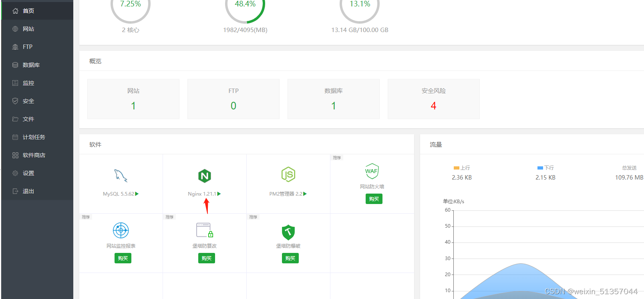This screenshot has height=299, width=644.
Task: Click the green arrow after Nginx 1.21.1
Action: [219, 194]
